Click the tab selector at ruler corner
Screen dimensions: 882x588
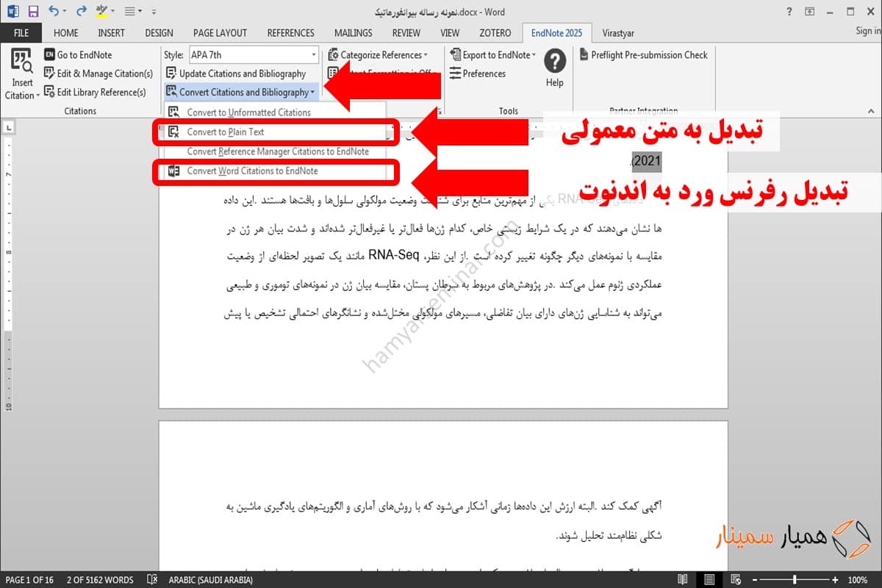click(x=8, y=128)
